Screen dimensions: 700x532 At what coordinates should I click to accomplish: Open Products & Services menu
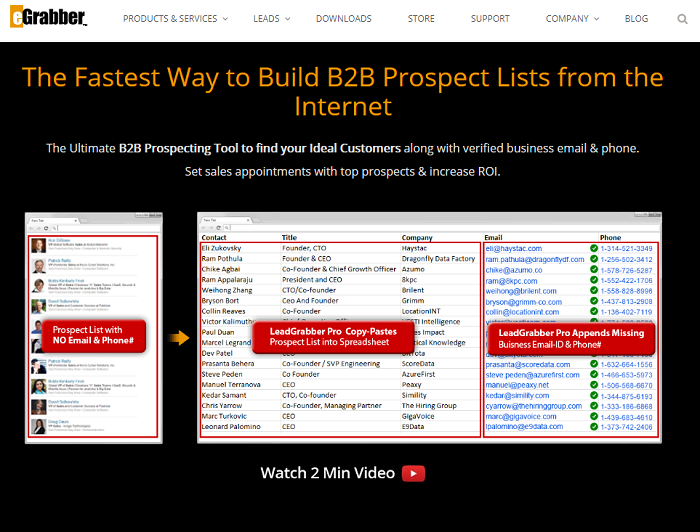tap(170, 19)
